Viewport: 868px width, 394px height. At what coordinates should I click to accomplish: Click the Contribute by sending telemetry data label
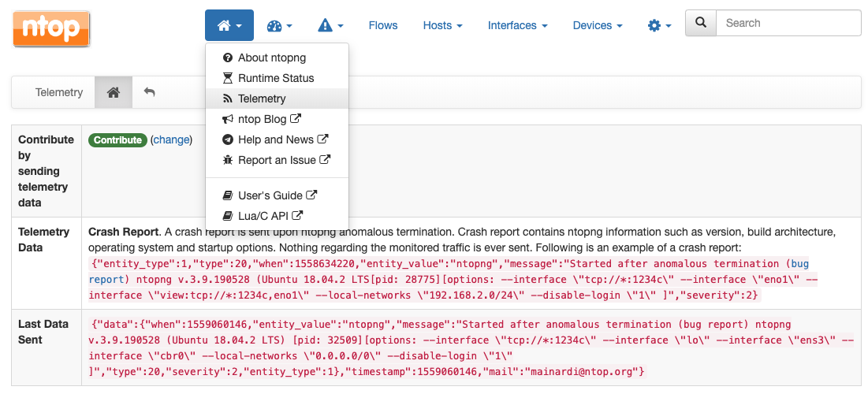[x=46, y=171]
